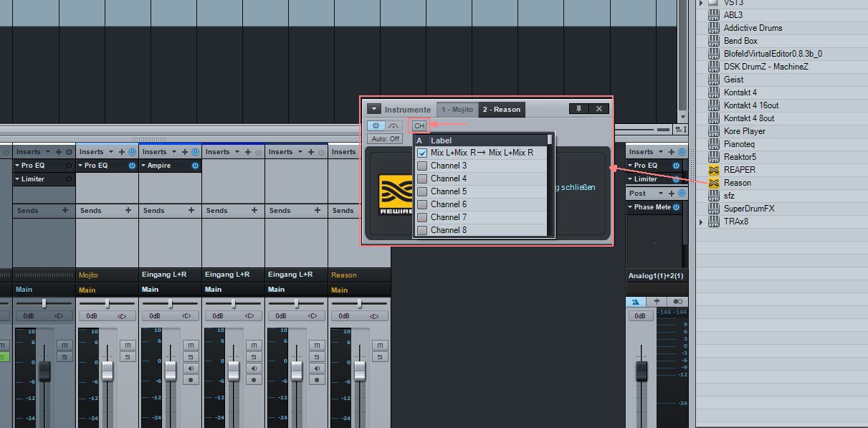Open the CH channel list button
Image resolution: width=868 pixels, height=428 pixels.
point(419,125)
